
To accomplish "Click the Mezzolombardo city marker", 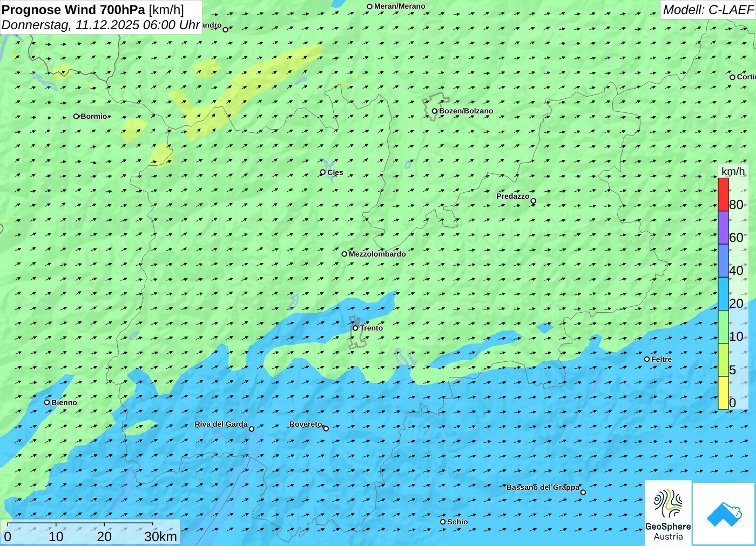I will (345, 254).
